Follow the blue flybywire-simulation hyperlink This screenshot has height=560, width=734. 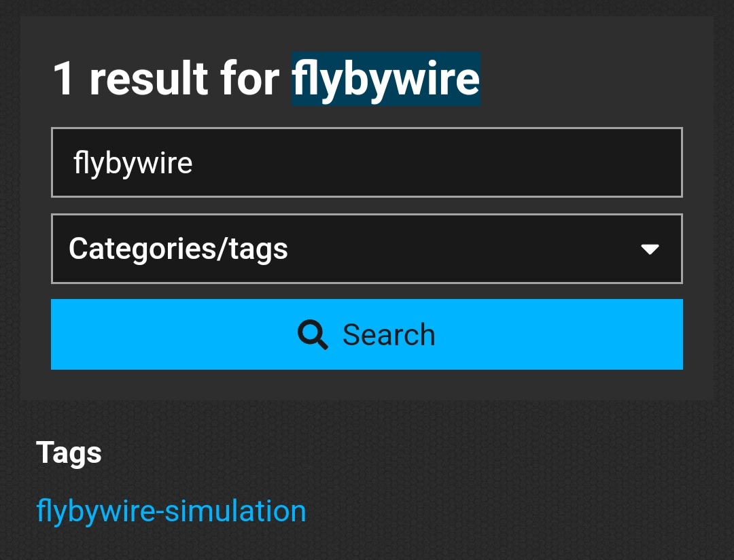click(x=171, y=510)
